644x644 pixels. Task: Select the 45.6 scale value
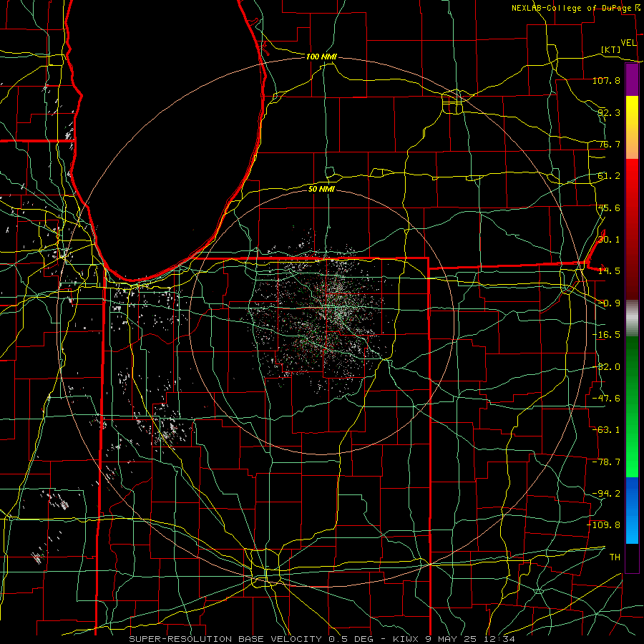click(x=609, y=208)
